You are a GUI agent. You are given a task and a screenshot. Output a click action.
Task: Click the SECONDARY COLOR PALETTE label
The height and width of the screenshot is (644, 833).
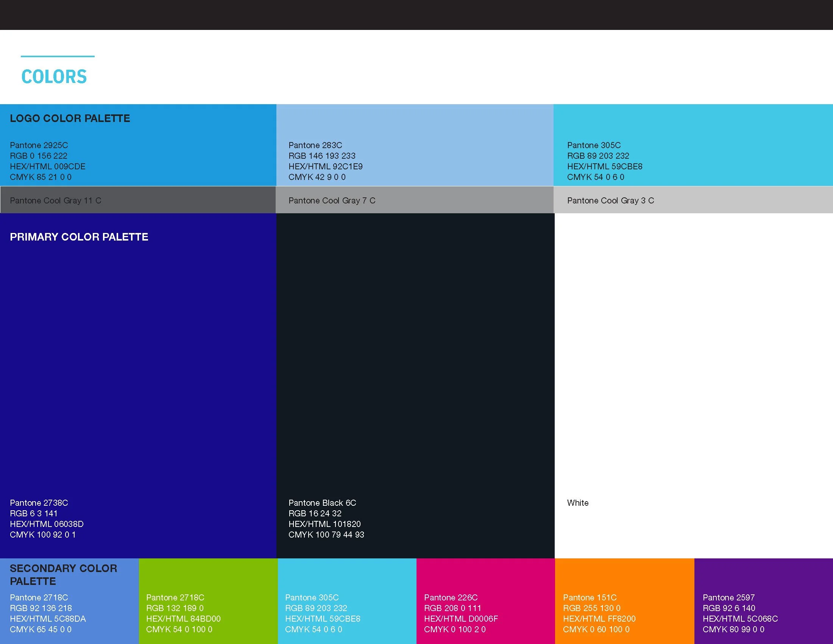click(x=63, y=575)
